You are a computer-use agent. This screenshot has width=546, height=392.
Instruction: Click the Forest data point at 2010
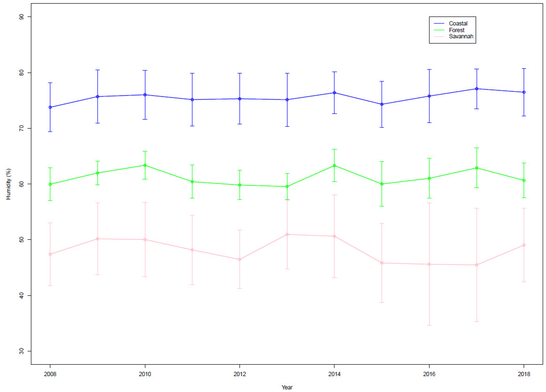(x=145, y=165)
